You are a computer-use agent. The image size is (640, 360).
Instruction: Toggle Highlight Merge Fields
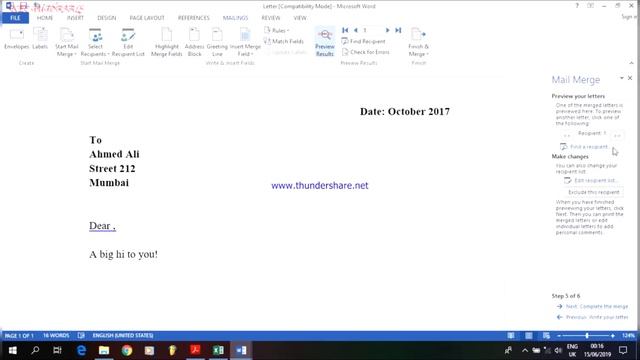click(167, 42)
